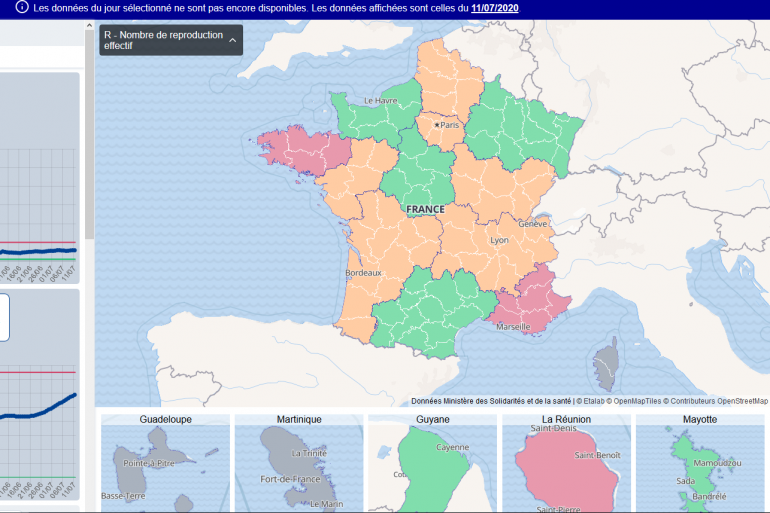Click the chevron arrow on the indicator selector

pos(233,40)
